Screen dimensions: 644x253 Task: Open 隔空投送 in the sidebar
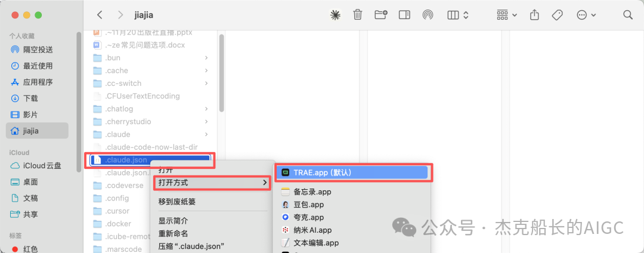tap(38, 50)
